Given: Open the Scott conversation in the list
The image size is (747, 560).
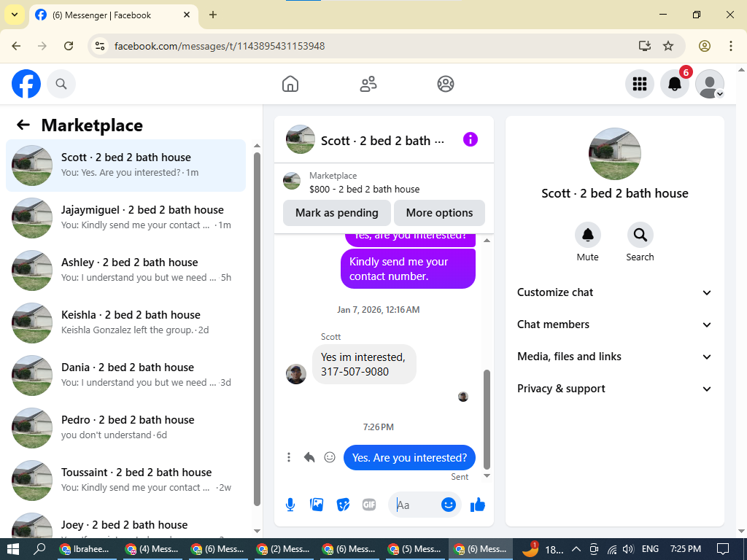Looking at the screenshot, I should coord(125,166).
